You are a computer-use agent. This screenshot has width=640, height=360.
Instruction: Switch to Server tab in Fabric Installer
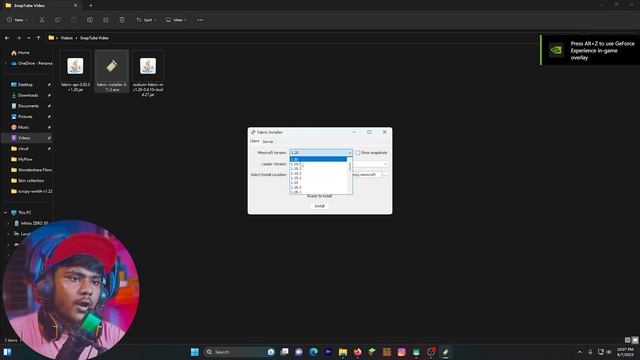tap(268, 141)
